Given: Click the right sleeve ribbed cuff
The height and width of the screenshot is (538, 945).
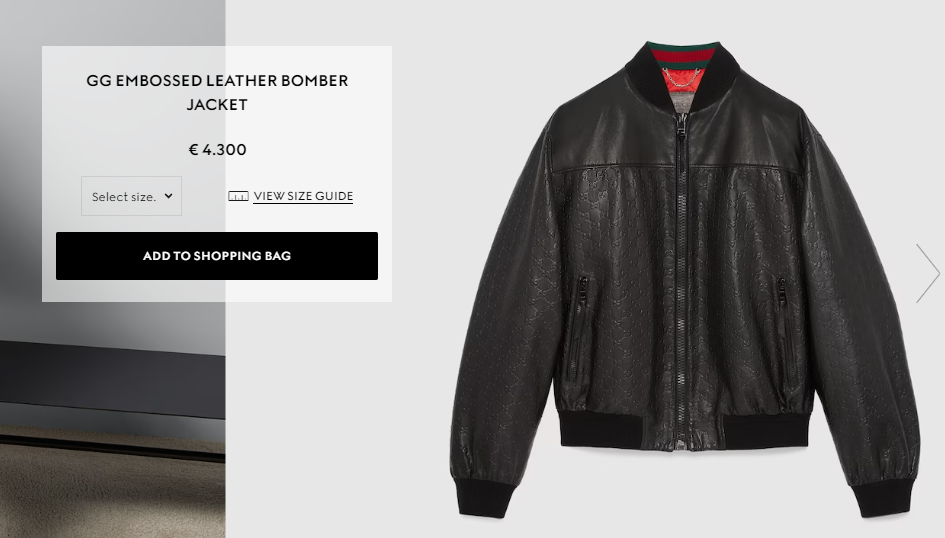Looking at the screenshot, I should (884, 498).
